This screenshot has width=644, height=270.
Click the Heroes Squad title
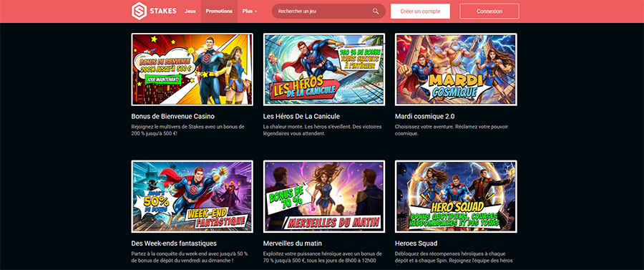[x=416, y=244]
